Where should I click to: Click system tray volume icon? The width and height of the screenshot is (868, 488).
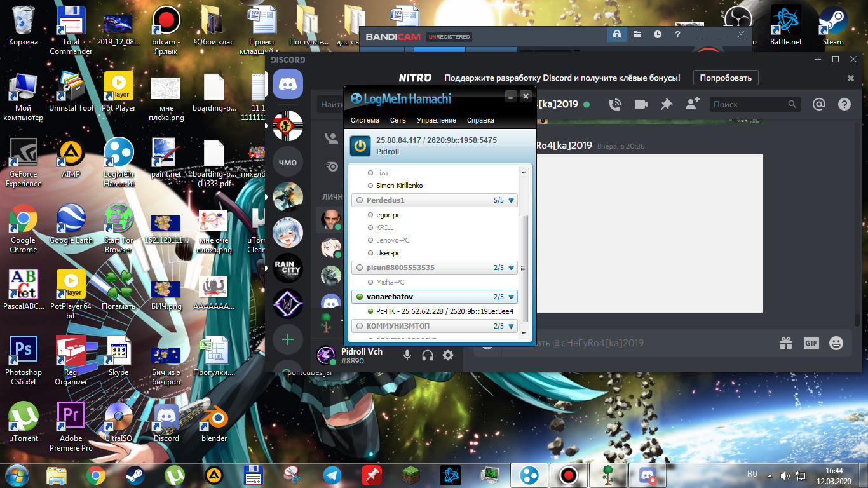click(x=785, y=475)
